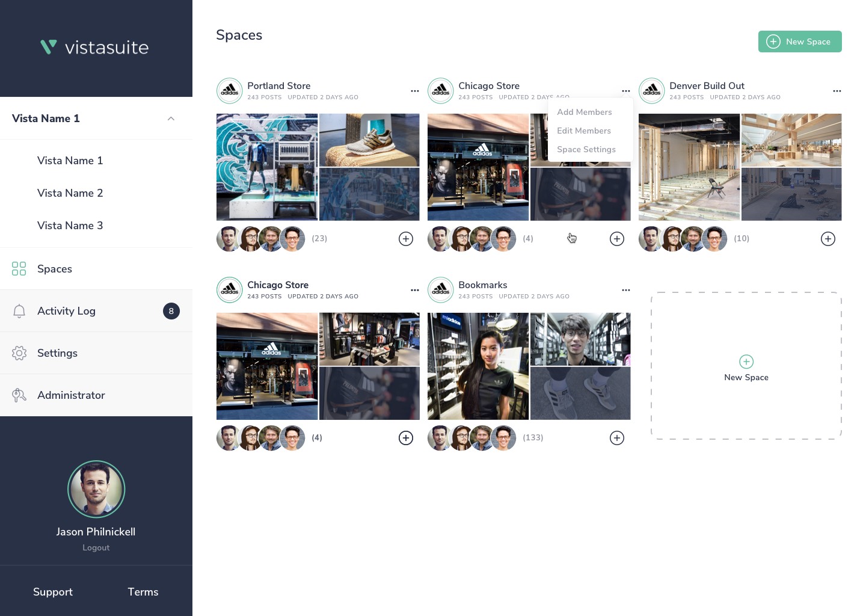The width and height of the screenshot is (866, 616).
Task: Open bottom Chicago Store storefront photo
Action: click(x=267, y=366)
